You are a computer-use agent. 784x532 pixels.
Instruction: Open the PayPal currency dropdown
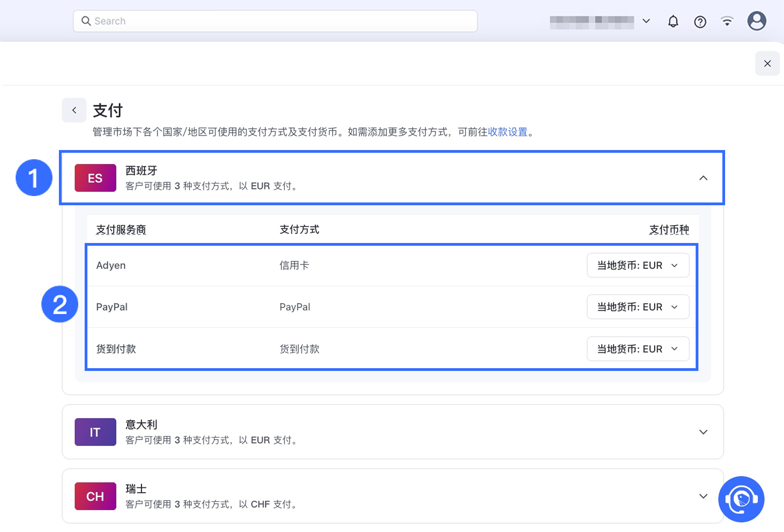coord(638,307)
